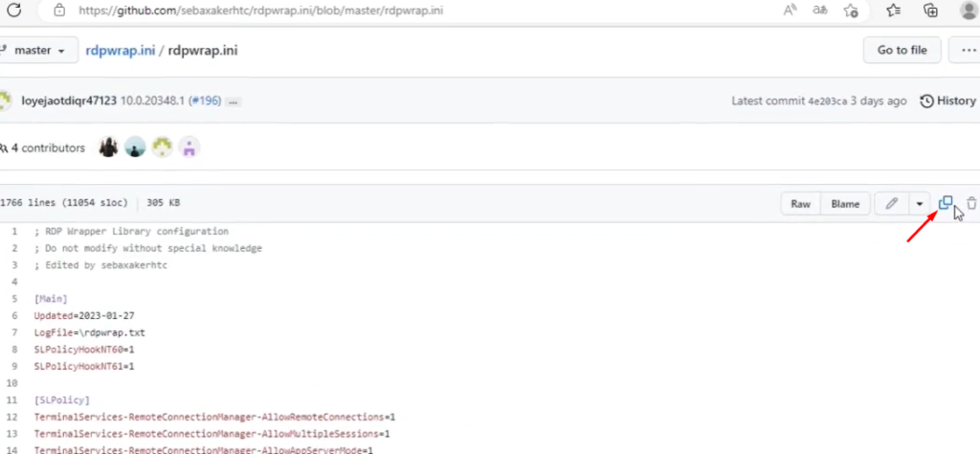980x454 pixels.
Task: Click the [Main] section header line
Action: pyautogui.click(x=51, y=299)
